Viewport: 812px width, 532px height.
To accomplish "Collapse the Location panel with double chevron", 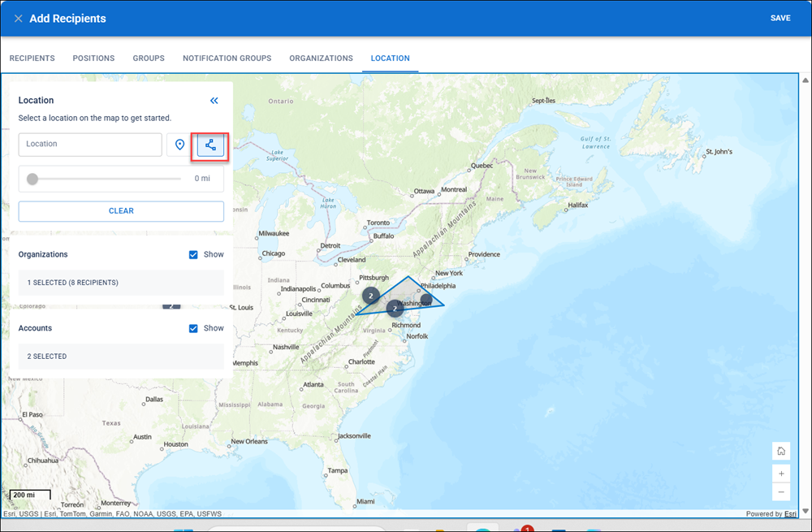I will [x=214, y=101].
